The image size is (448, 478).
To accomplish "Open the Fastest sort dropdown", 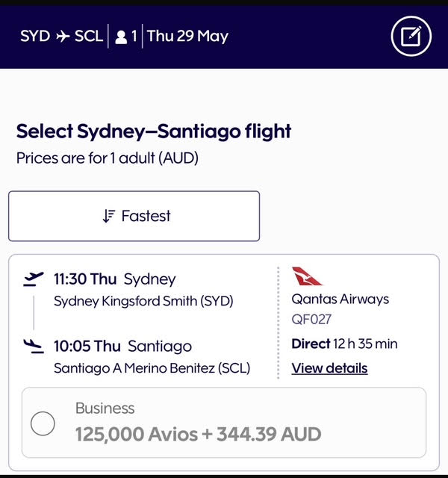I will (x=134, y=216).
